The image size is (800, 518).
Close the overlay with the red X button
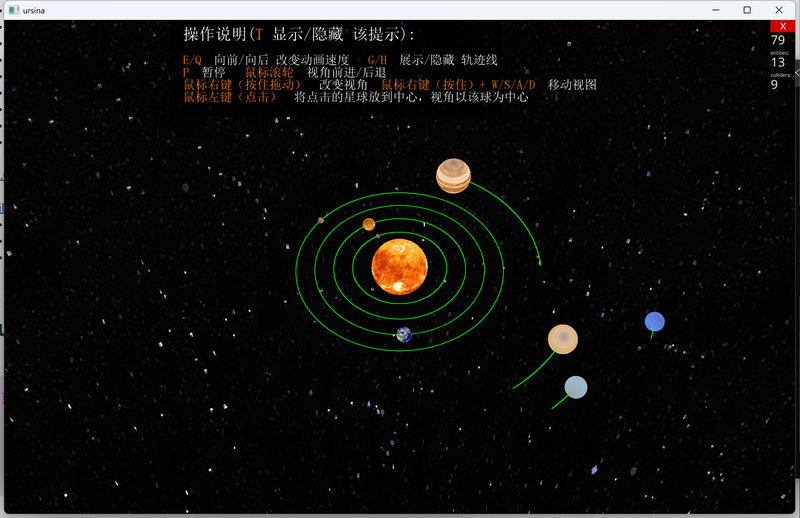point(783,26)
